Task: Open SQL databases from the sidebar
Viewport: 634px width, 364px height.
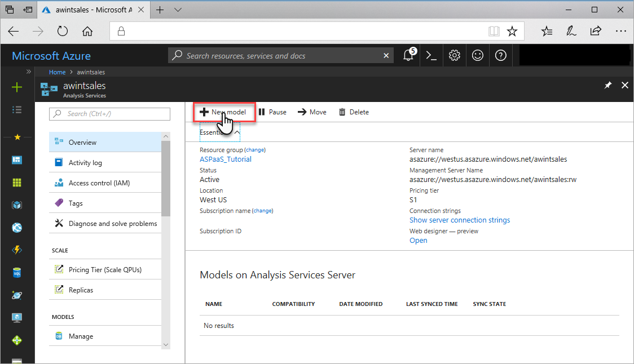Action: (17, 272)
